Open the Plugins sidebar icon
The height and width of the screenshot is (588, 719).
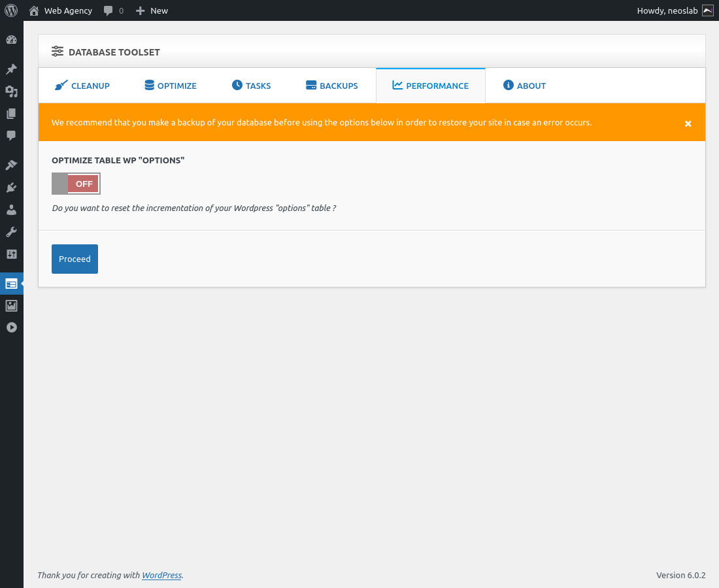pyautogui.click(x=12, y=188)
